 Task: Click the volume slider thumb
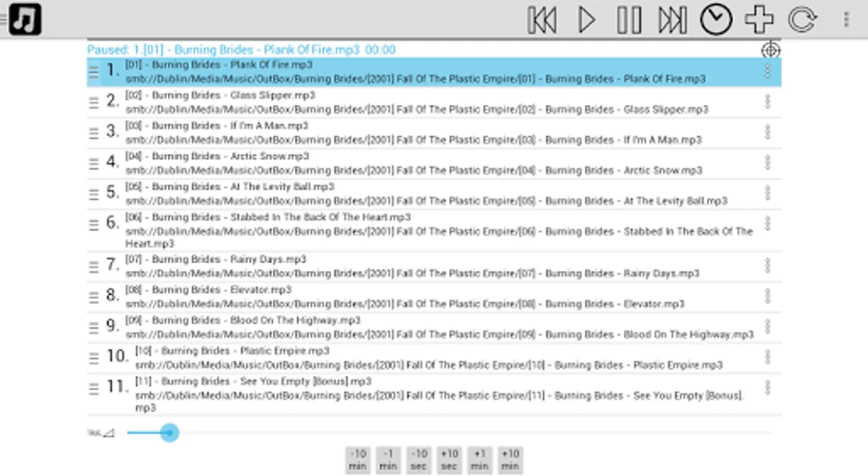coord(169,433)
